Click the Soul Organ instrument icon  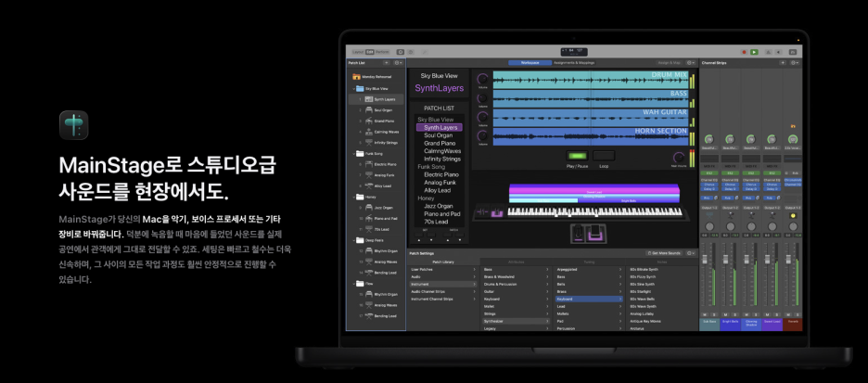pyautogui.click(x=369, y=110)
